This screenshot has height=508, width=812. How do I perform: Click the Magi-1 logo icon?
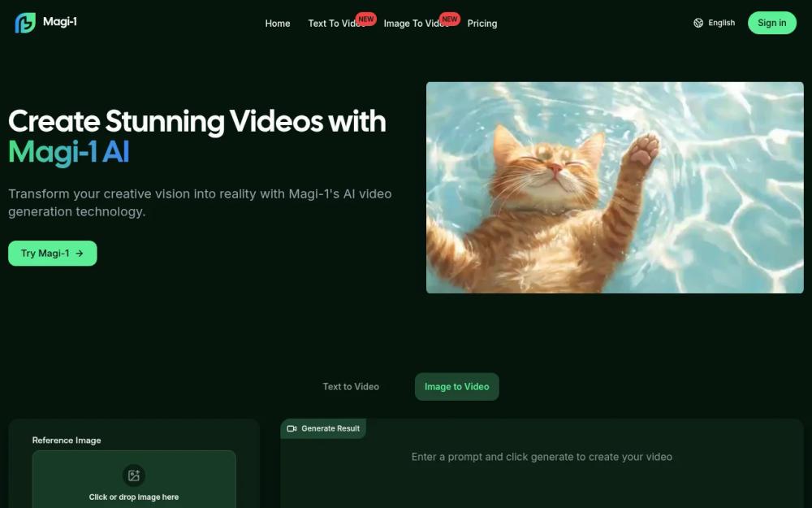point(25,23)
